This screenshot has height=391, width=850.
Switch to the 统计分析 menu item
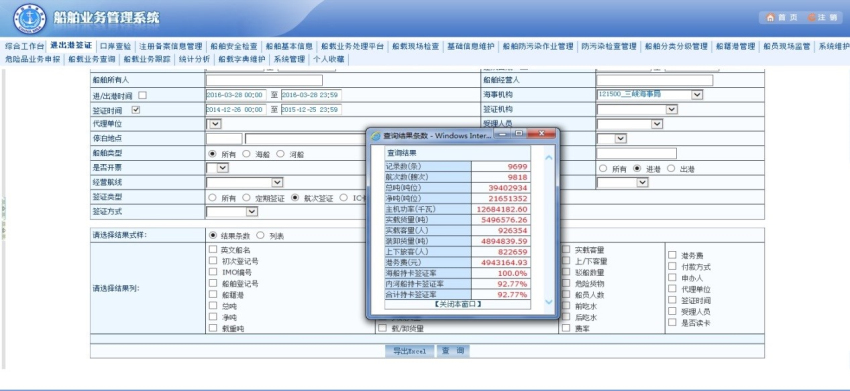coord(195,59)
